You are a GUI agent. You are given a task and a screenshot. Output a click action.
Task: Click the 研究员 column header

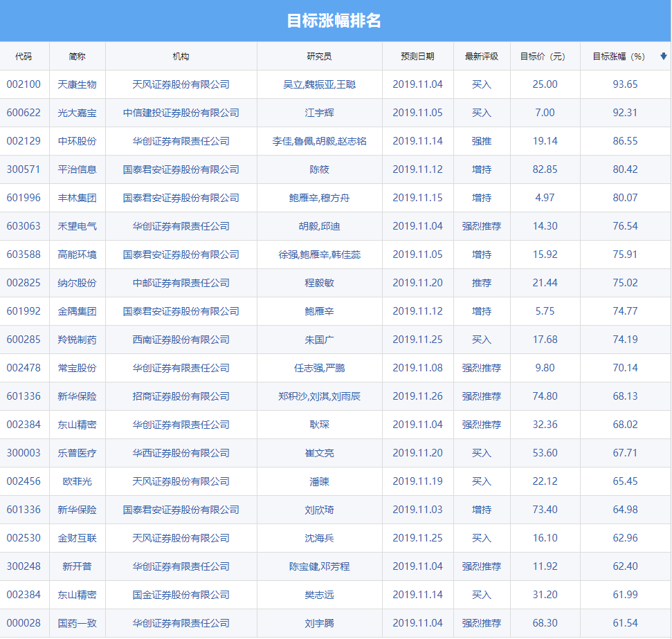pos(319,57)
